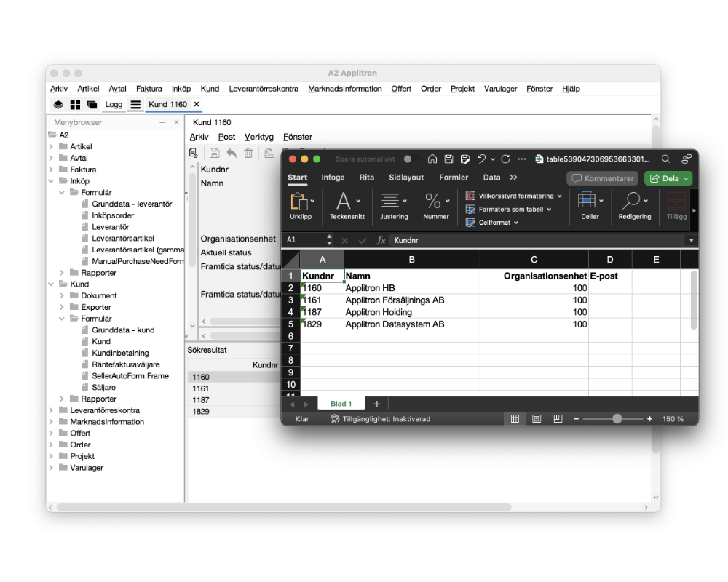Click the Kommentarer button in Excel
Viewport: 728px width, 582px height.
[x=603, y=178]
